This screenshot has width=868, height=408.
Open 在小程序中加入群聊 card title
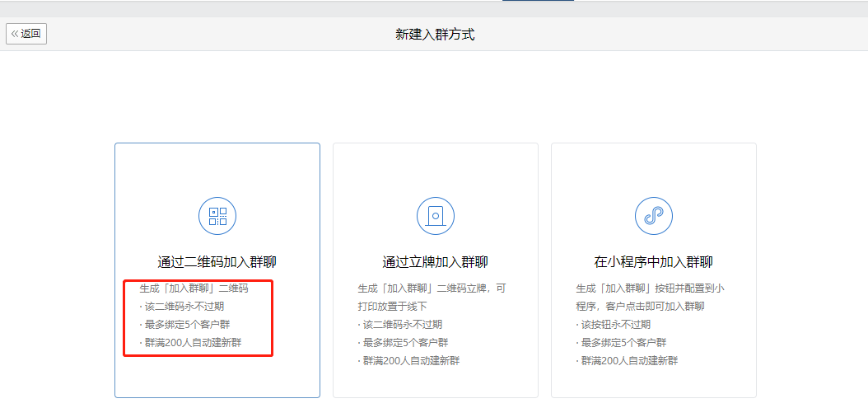coord(654,262)
